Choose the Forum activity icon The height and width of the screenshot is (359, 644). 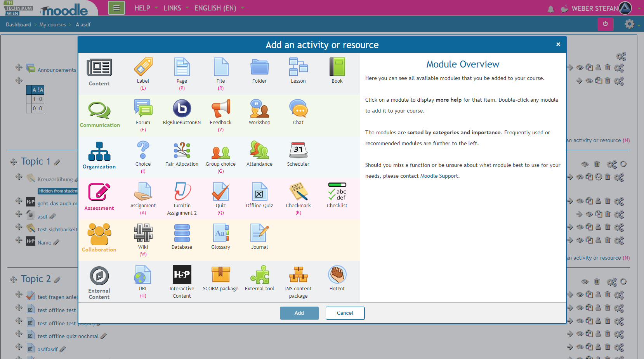point(143,108)
